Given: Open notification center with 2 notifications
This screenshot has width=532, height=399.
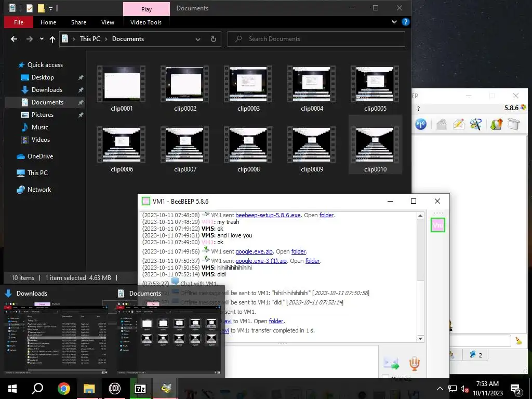Looking at the screenshot, I should pyautogui.click(x=516, y=389).
